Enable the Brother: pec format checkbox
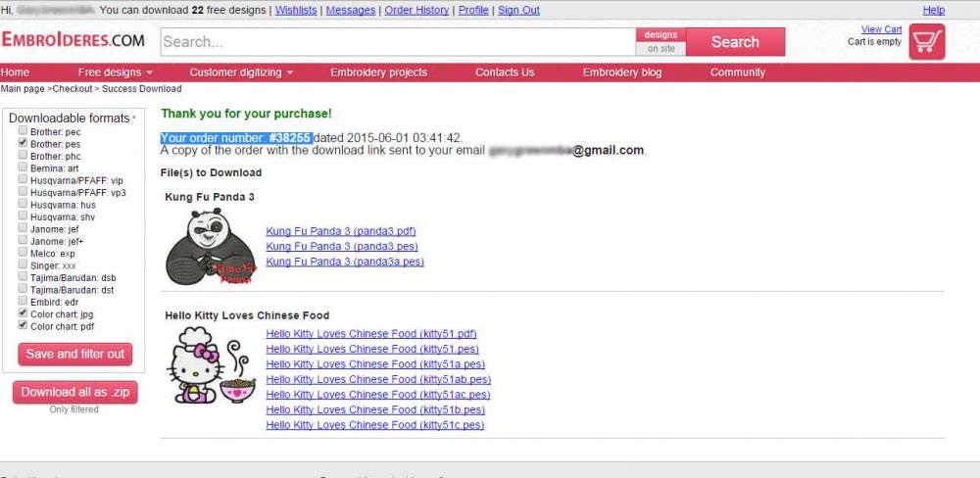The image size is (980, 478). pyautogui.click(x=24, y=130)
